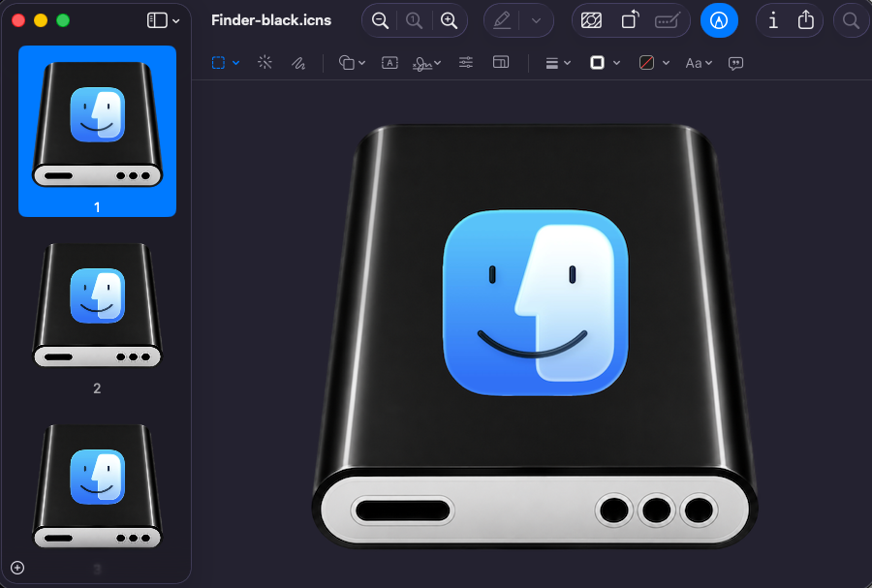Select the highlight pen tool
The image size is (872, 588).
[502, 20]
